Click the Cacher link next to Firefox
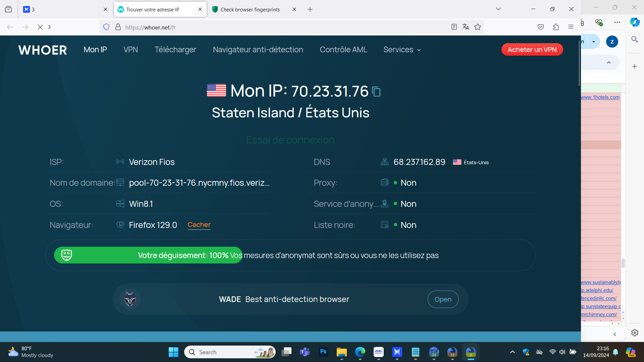Viewport: 644px width, 362px height. point(199,225)
